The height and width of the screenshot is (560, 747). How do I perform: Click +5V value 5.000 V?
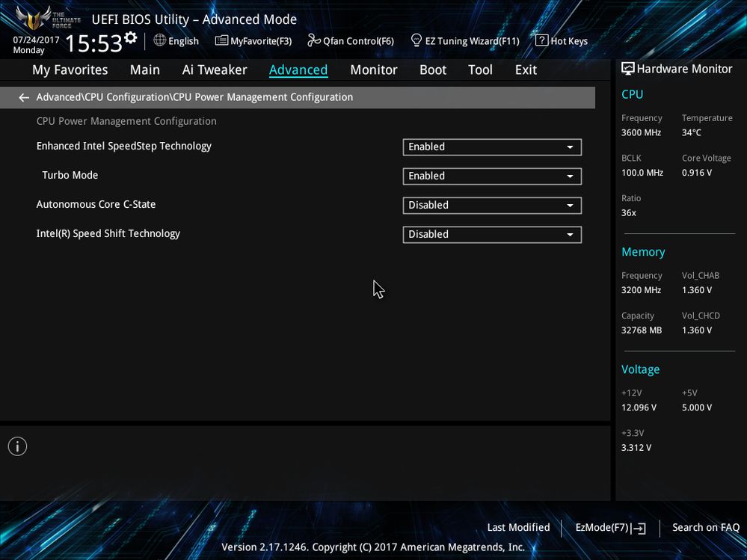tap(696, 407)
